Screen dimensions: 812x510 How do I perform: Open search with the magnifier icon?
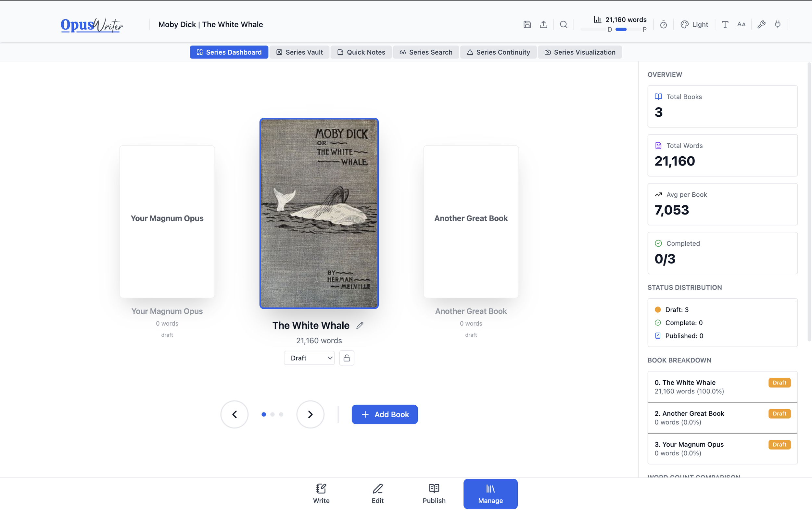click(563, 24)
